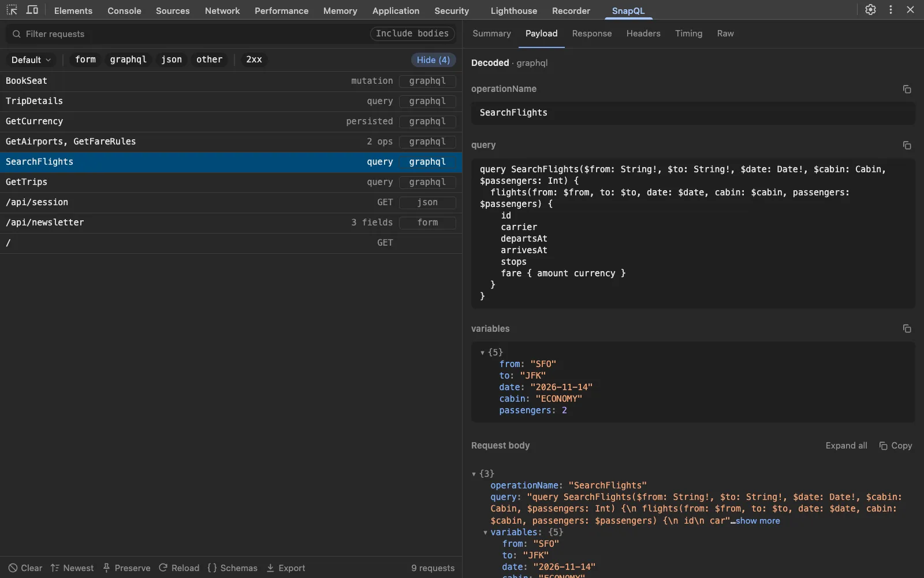Switch to the Response tab
The width and height of the screenshot is (924, 578).
click(591, 34)
